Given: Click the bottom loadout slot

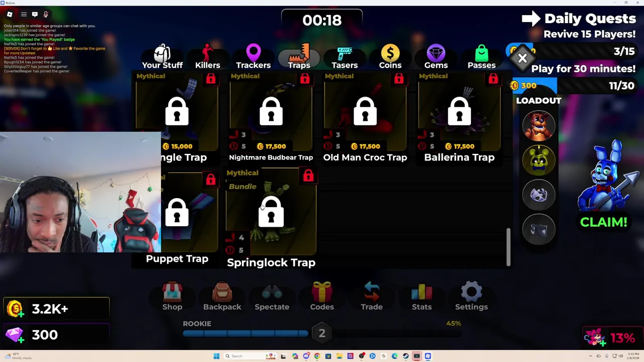Looking at the screenshot, I should [539, 229].
